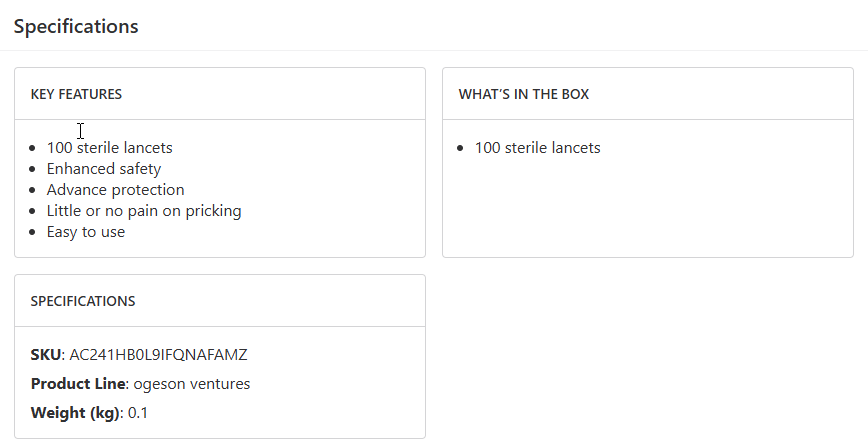Click the bullet before "Enhanced safety"
This screenshot has height=446, width=868.
[x=35, y=170]
